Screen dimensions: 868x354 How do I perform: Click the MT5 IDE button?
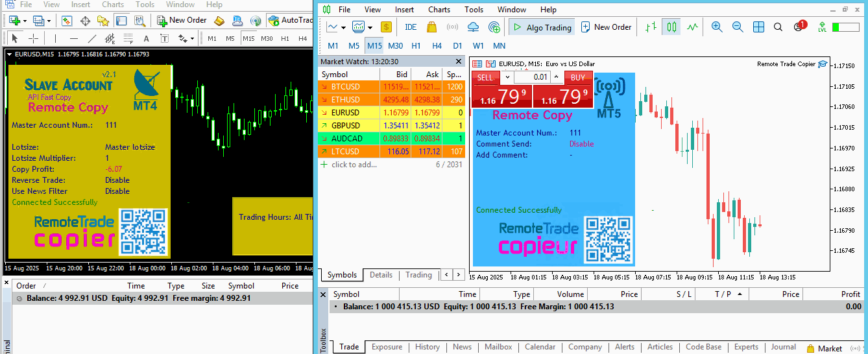(x=411, y=27)
